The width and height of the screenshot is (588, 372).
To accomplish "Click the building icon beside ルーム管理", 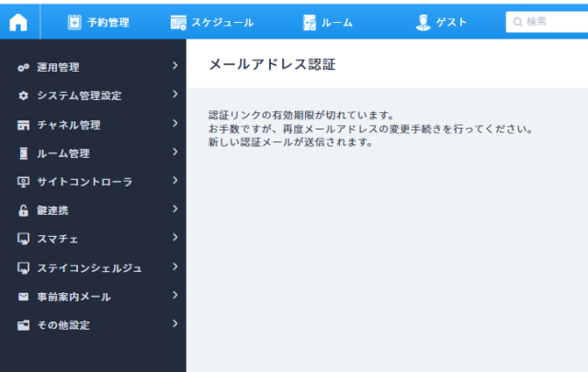I will (24, 153).
